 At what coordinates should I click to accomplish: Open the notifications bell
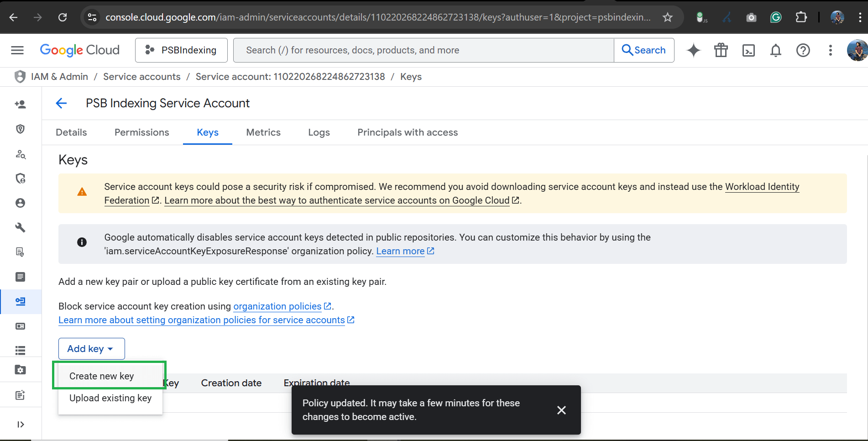click(775, 50)
